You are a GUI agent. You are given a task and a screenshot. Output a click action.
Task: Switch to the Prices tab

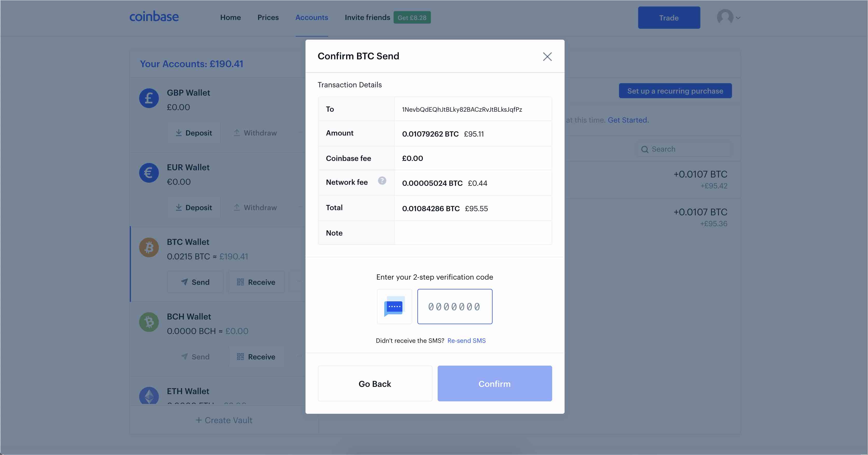click(x=268, y=17)
